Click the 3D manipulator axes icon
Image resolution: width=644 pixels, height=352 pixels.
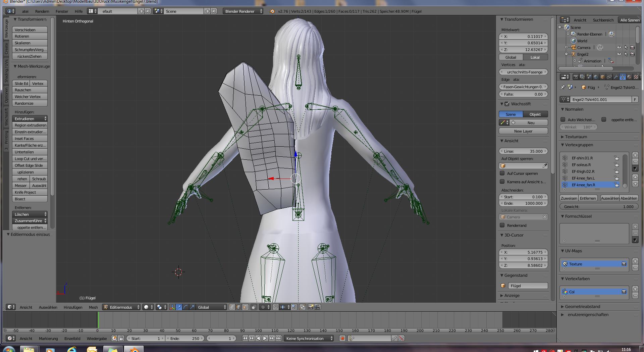coord(172,307)
